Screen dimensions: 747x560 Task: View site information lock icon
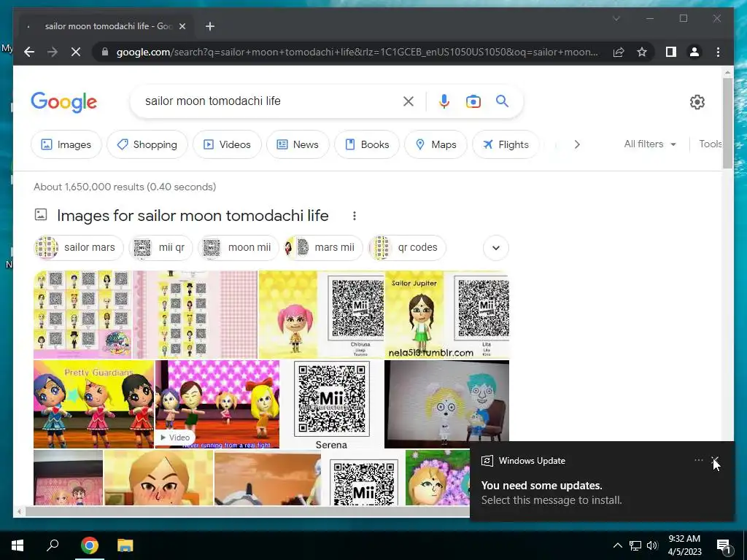coord(105,52)
